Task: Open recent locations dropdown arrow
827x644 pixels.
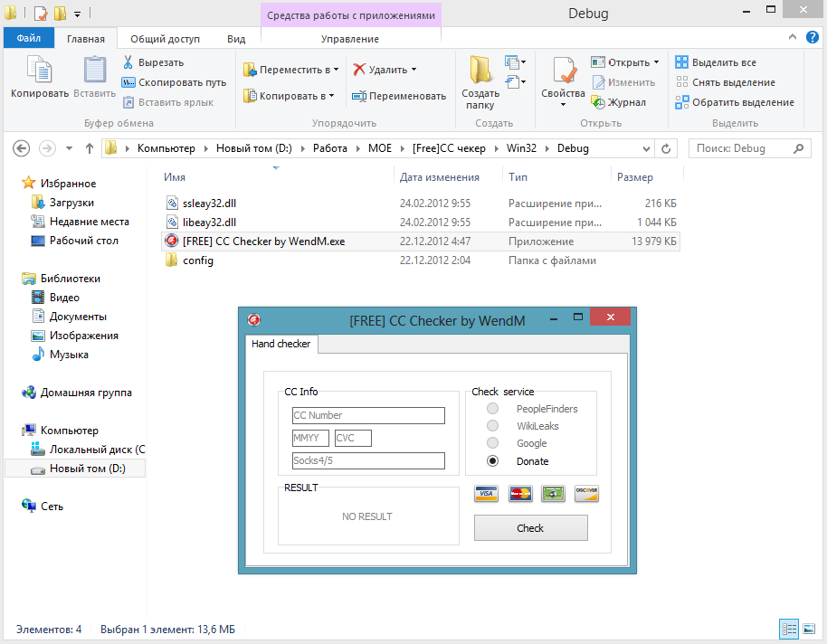Action: pos(69,148)
